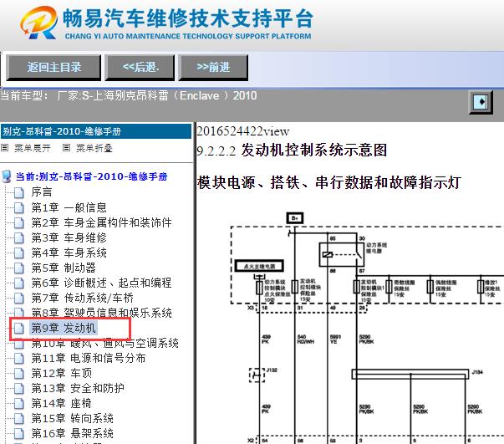
Task: Click the page icon beside 第5章
Action: tap(19, 268)
